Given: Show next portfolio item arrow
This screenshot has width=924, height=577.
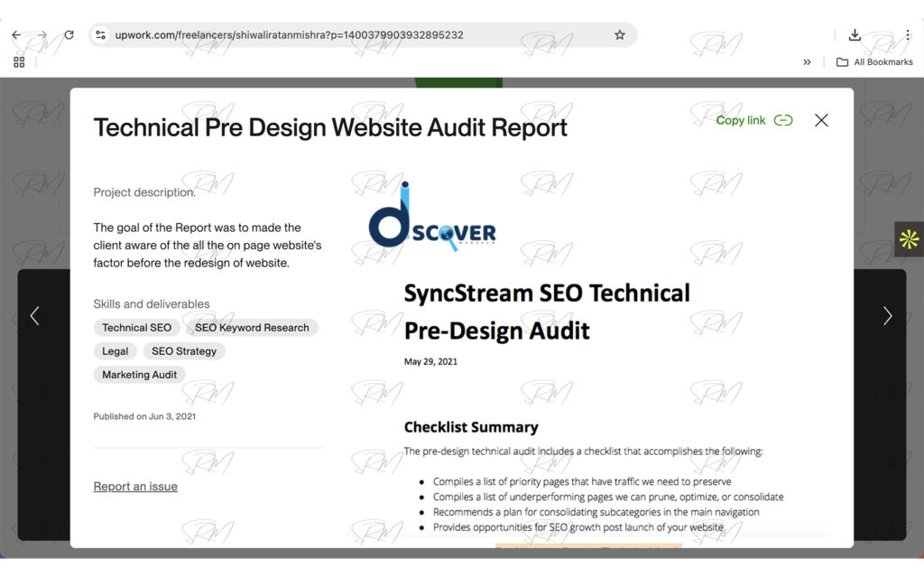Looking at the screenshot, I should [888, 316].
